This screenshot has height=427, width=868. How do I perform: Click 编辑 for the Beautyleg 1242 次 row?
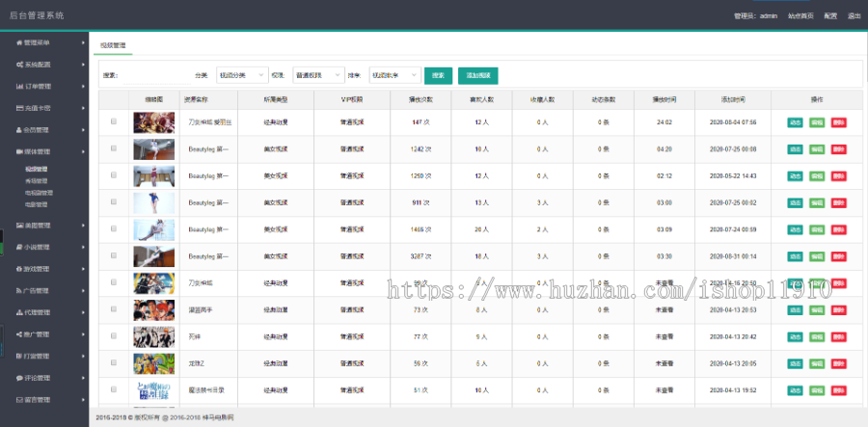point(817,149)
